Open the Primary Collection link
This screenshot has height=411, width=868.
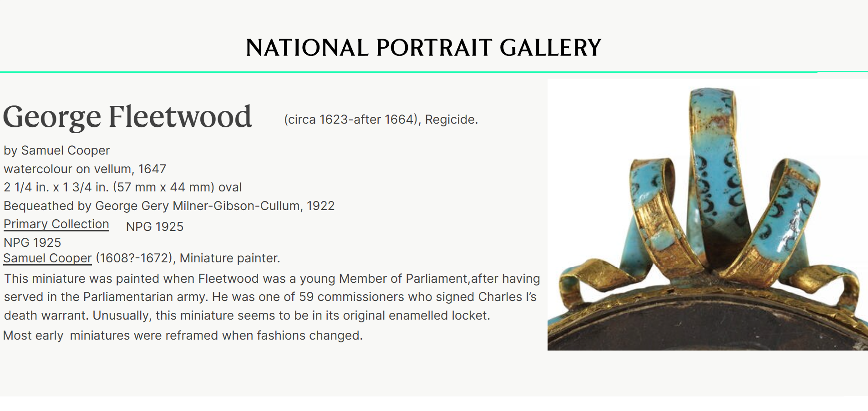pos(56,224)
